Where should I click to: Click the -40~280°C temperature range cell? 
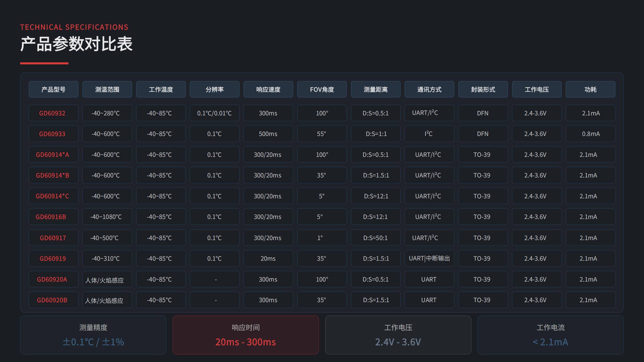[x=107, y=113]
